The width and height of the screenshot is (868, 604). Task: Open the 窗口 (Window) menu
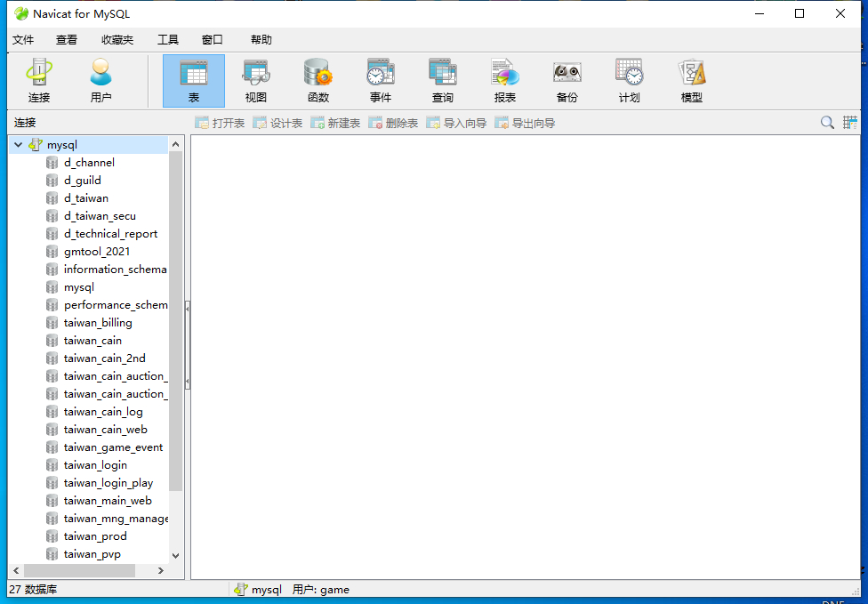click(212, 40)
